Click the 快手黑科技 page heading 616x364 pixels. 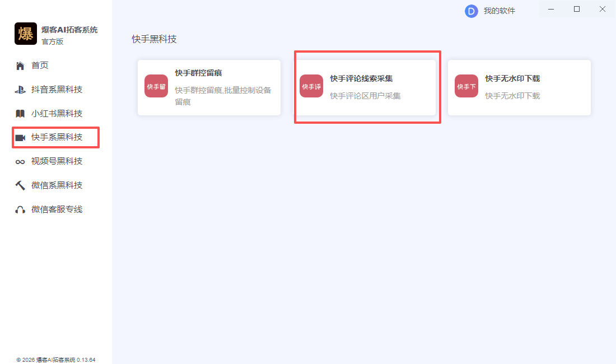pos(155,39)
